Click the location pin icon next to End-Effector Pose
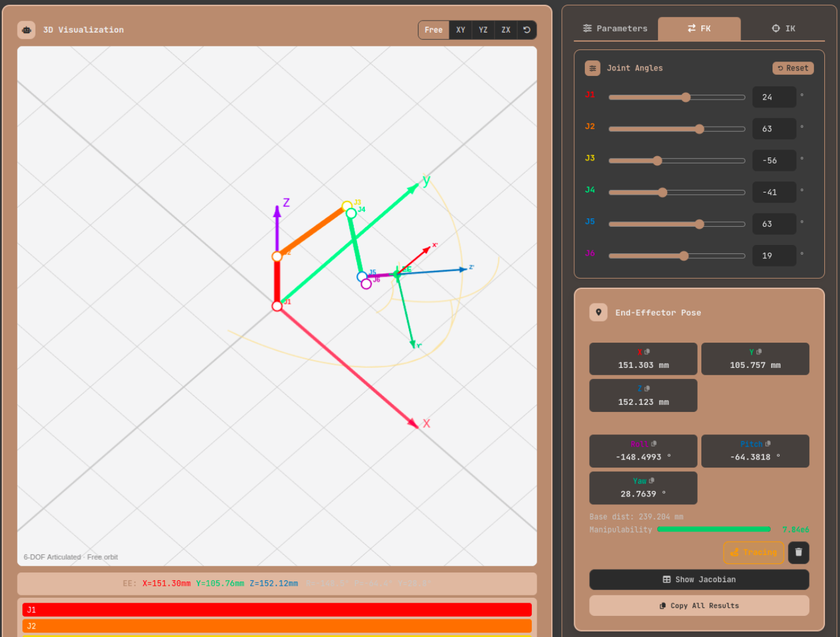Viewport: 840px width, 637px height. [598, 312]
